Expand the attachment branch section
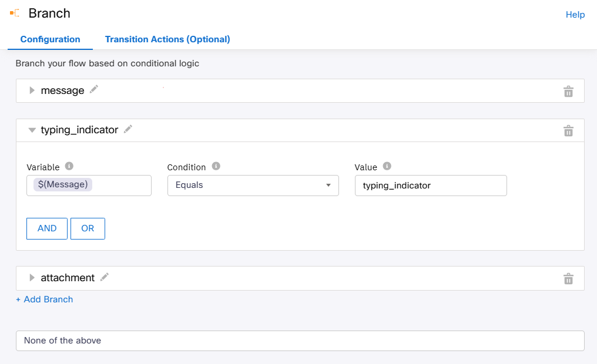Image resolution: width=597 pixels, height=364 pixels. [x=32, y=278]
